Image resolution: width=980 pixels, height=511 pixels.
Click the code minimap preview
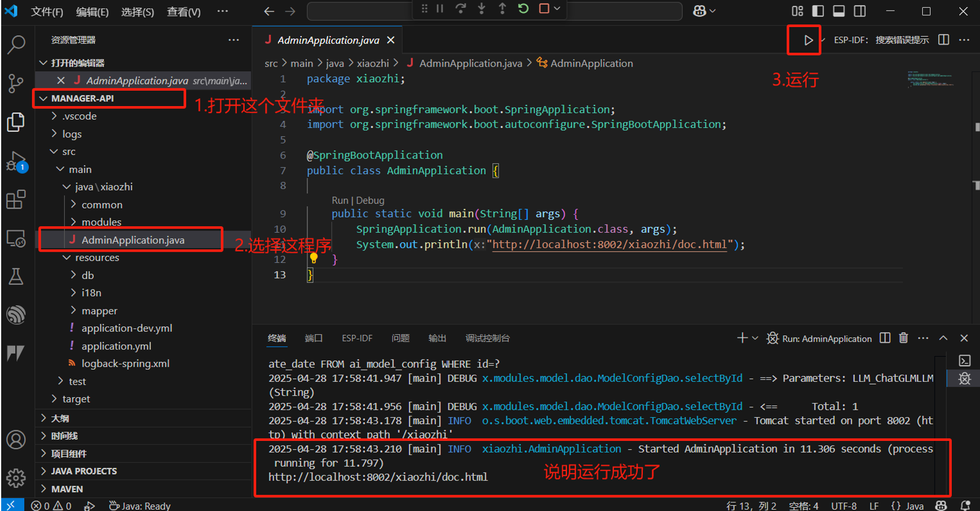930,79
